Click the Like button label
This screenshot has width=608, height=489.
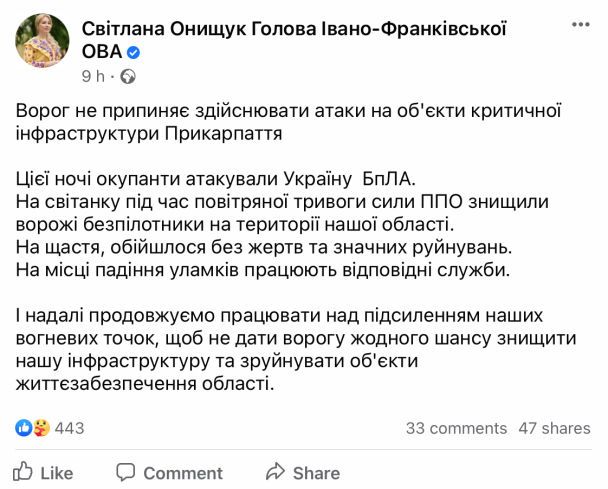pos(57,473)
